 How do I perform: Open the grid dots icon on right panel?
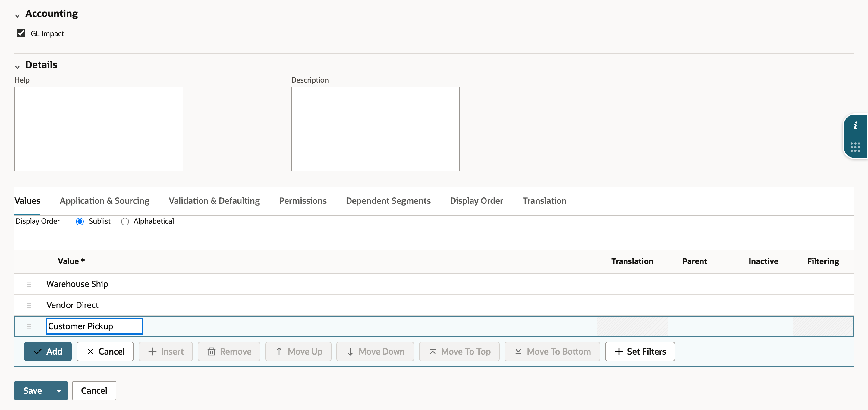coord(855,147)
